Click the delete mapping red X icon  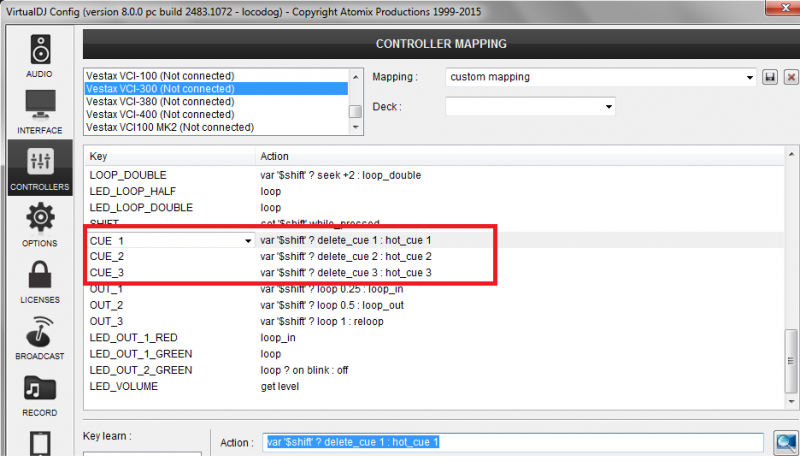(x=790, y=77)
